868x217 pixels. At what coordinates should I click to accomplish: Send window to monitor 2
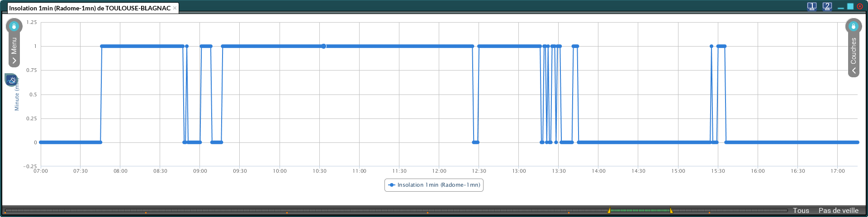click(827, 6)
